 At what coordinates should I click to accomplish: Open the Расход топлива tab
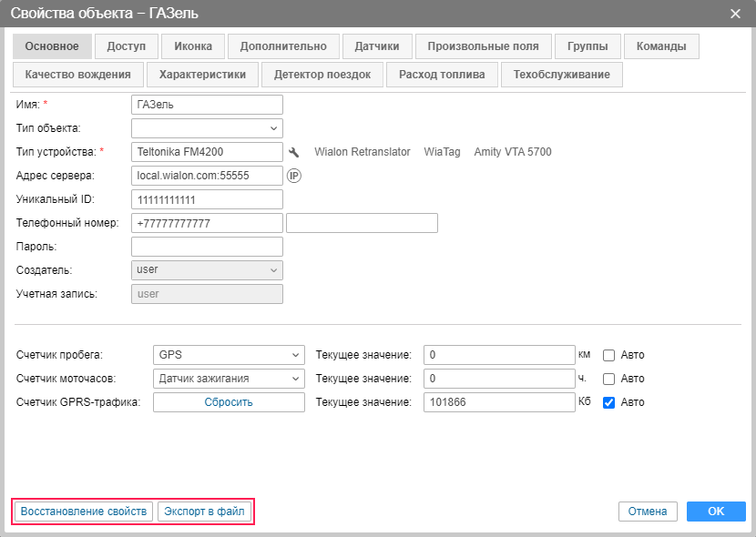(442, 75)
